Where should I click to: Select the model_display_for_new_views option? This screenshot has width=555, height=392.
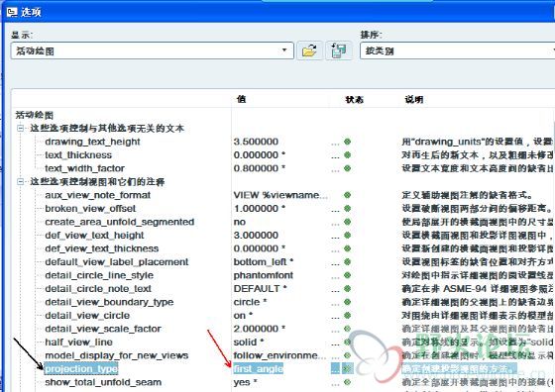pyautogui.click(x=117, y=355)
